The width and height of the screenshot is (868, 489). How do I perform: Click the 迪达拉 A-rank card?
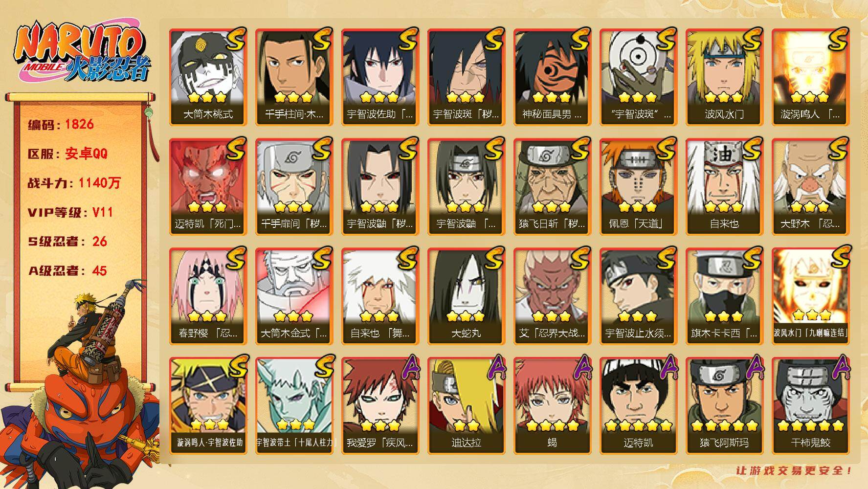(x=467, y=406)
